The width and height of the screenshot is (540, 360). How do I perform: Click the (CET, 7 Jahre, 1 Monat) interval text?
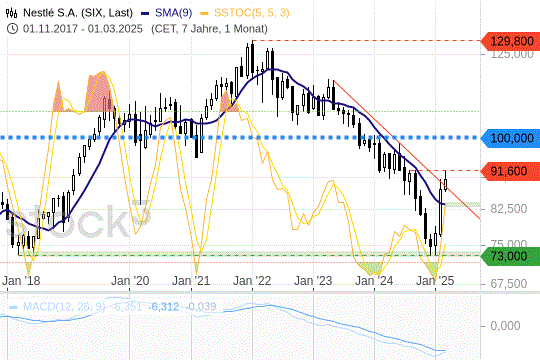click(x=209, y=29)
